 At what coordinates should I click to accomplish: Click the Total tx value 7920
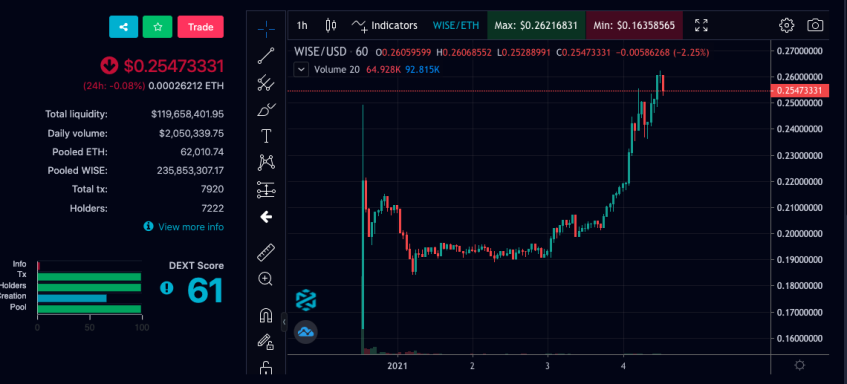click(213, 190)
